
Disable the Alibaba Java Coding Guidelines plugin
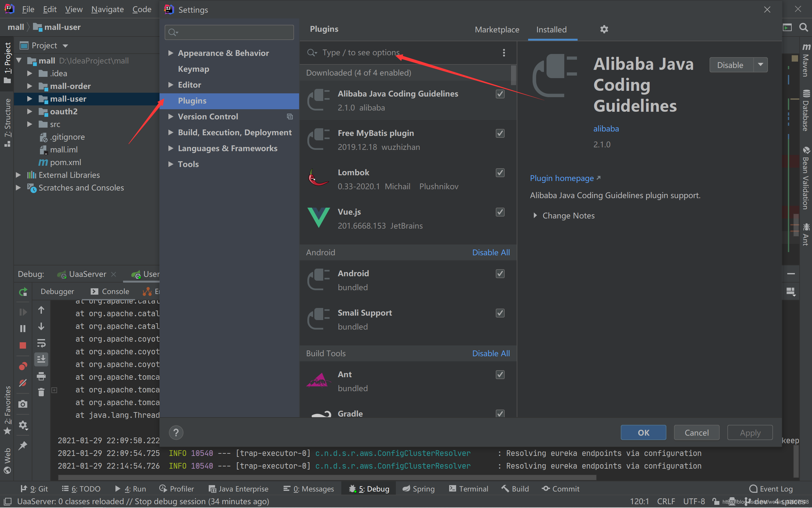click(x=731, y=65)
